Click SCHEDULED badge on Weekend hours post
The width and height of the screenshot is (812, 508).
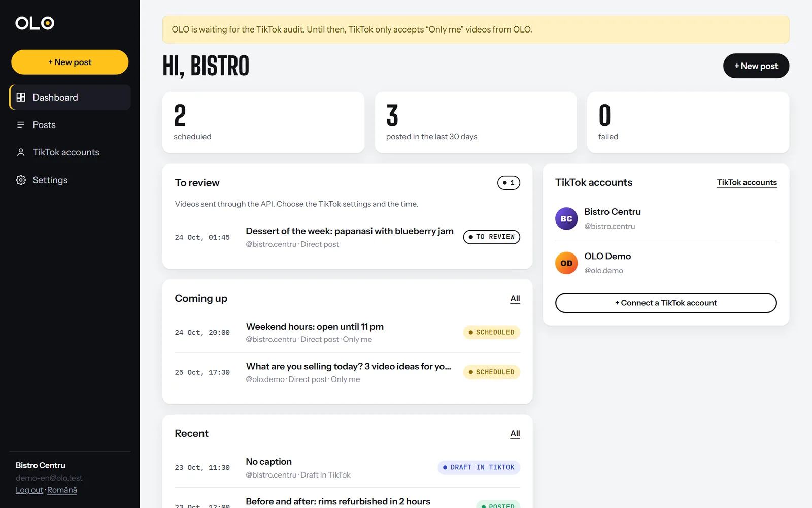491,332
